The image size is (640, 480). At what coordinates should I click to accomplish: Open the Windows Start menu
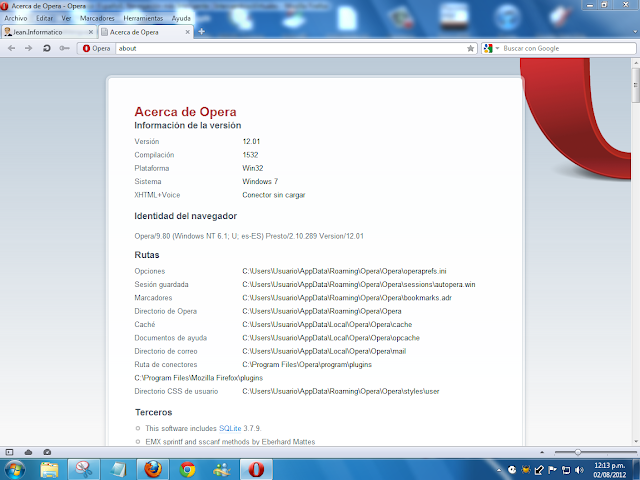point(15,469)
